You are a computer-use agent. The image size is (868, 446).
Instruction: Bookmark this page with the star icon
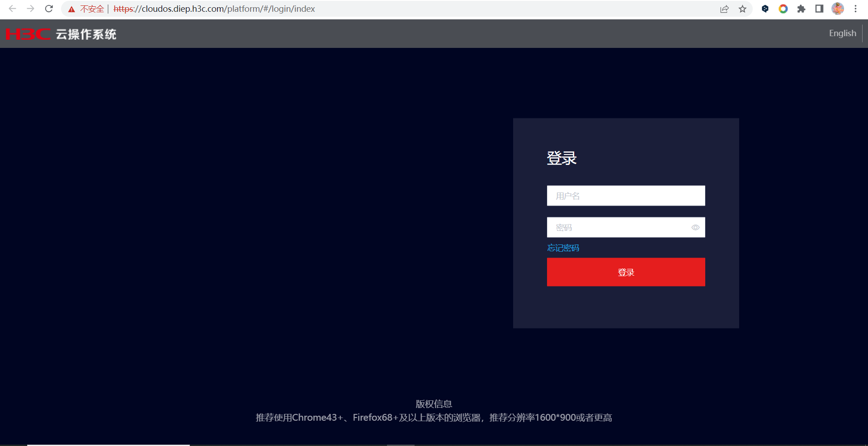tap(742, 9)
